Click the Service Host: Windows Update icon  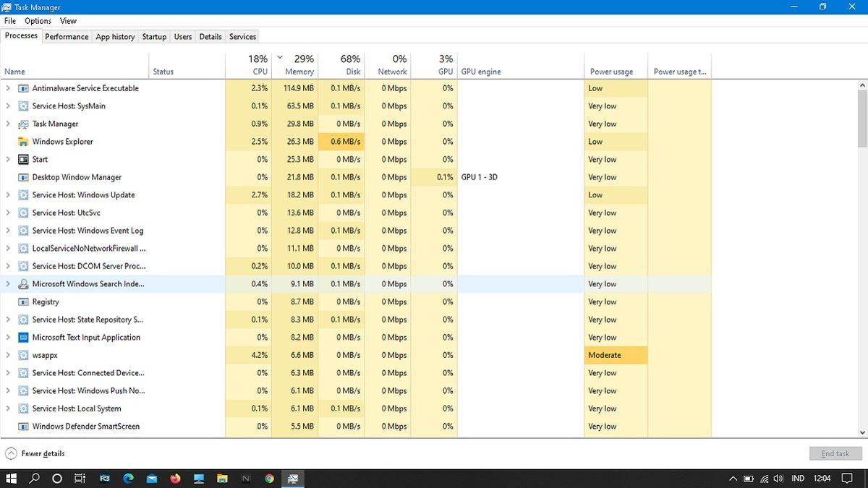point(24,194)
